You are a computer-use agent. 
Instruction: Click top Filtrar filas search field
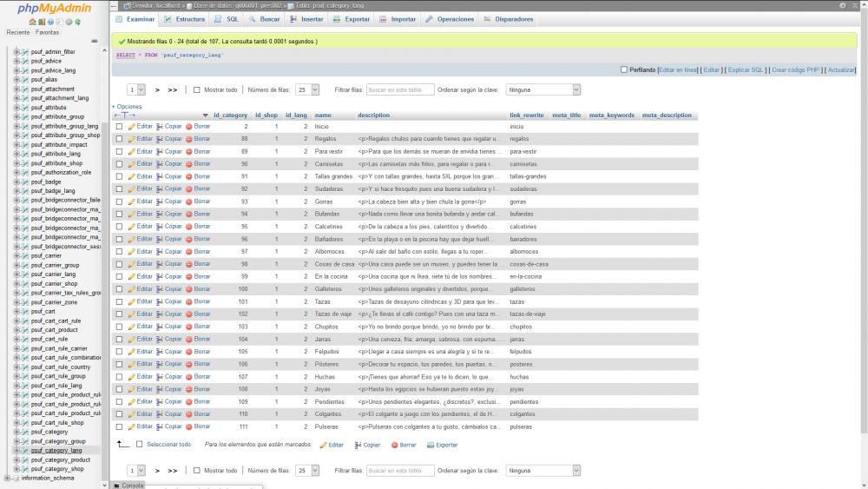click(x=399, y=89)
